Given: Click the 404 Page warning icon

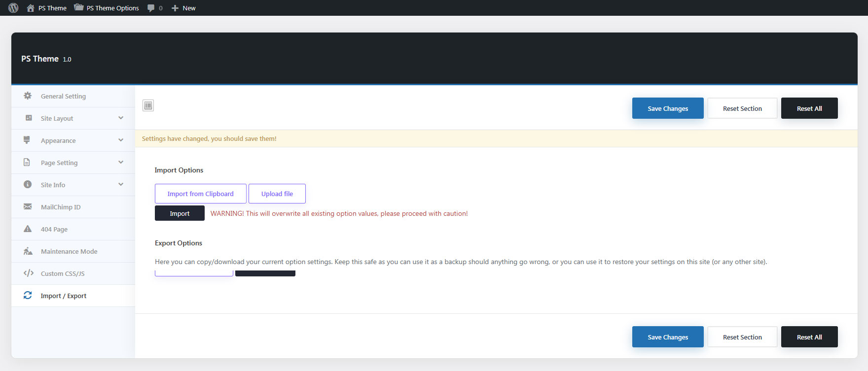Looking at the screenshot, I should 28,229.
